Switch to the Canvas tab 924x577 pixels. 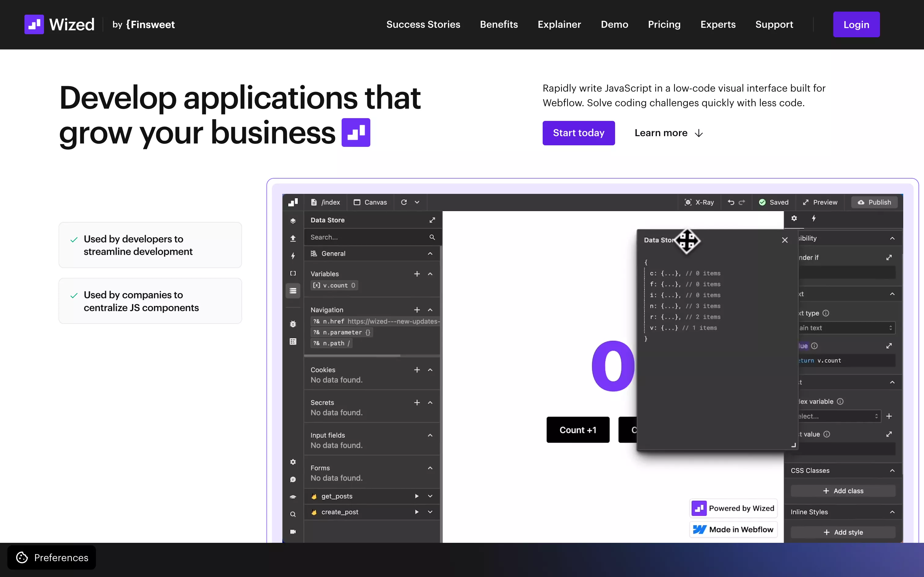click(x=370, y=202)
